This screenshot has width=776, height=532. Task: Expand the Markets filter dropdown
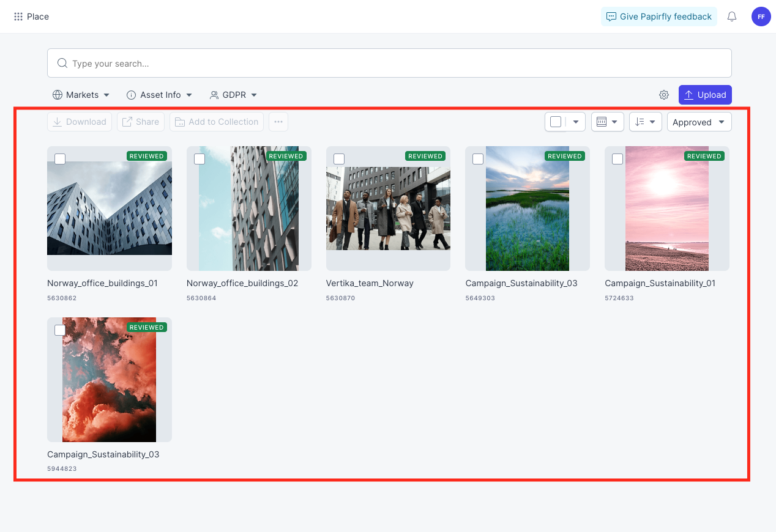[x=81, y=95]
